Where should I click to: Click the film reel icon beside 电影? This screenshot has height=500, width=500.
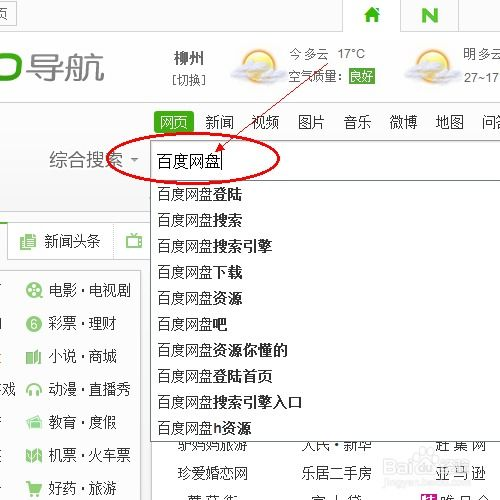[34, 290]
